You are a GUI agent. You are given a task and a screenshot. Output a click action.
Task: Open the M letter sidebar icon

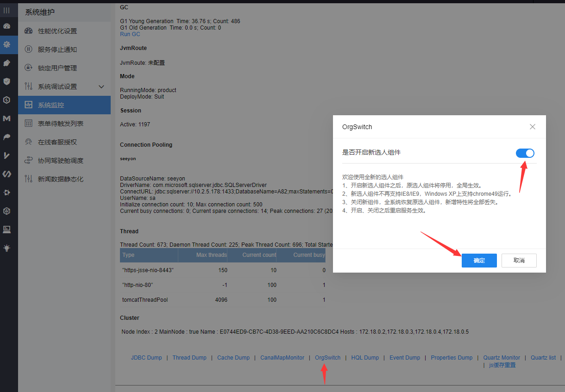pos(6,118)
